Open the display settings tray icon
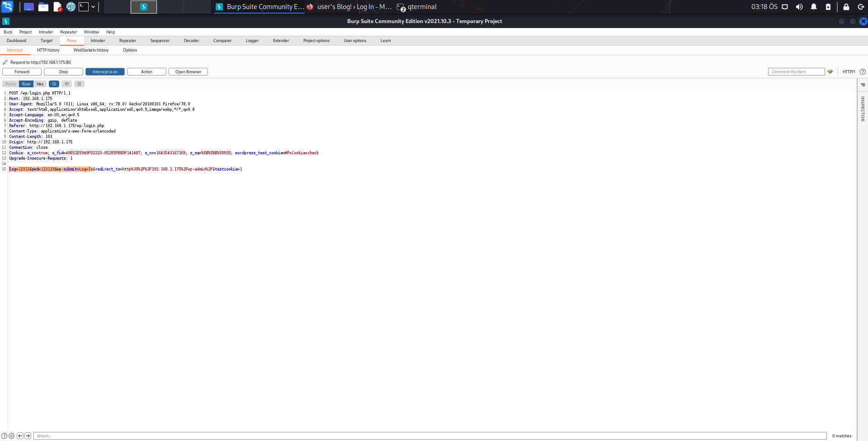The height and width of the screenshot is (441, 868). click(x=785, y=7)
